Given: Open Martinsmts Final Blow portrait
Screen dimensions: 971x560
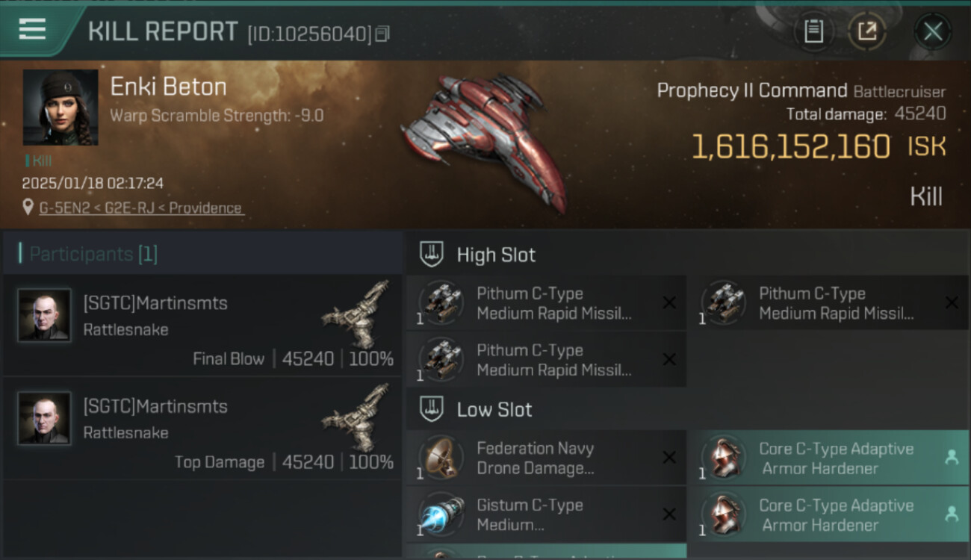Looking at the screenshot, I should (45, 315).
